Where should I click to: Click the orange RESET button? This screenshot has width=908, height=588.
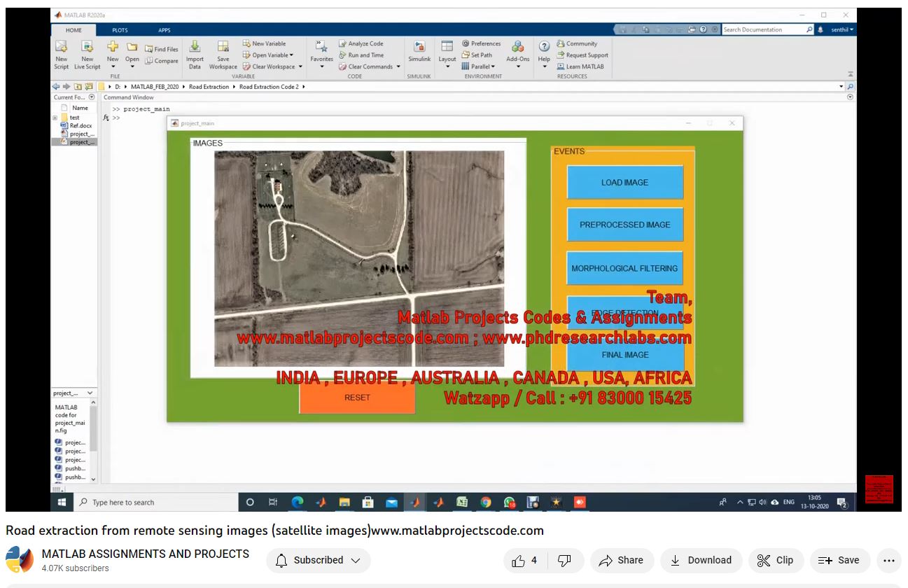point(357,398)
